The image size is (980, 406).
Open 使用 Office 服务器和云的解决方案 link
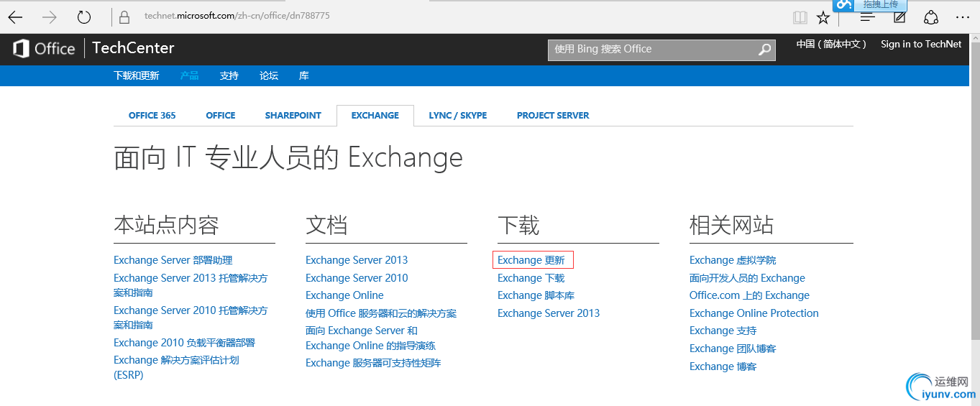381,313
